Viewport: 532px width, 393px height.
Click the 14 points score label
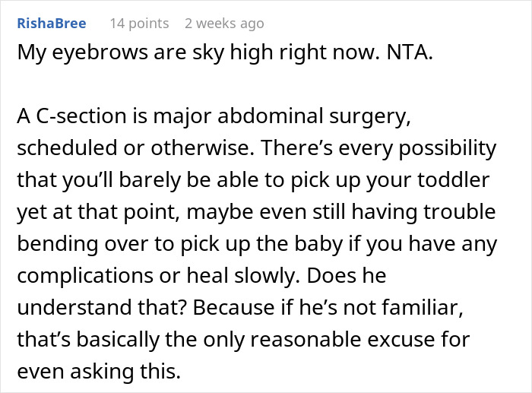tap(139, 24)
